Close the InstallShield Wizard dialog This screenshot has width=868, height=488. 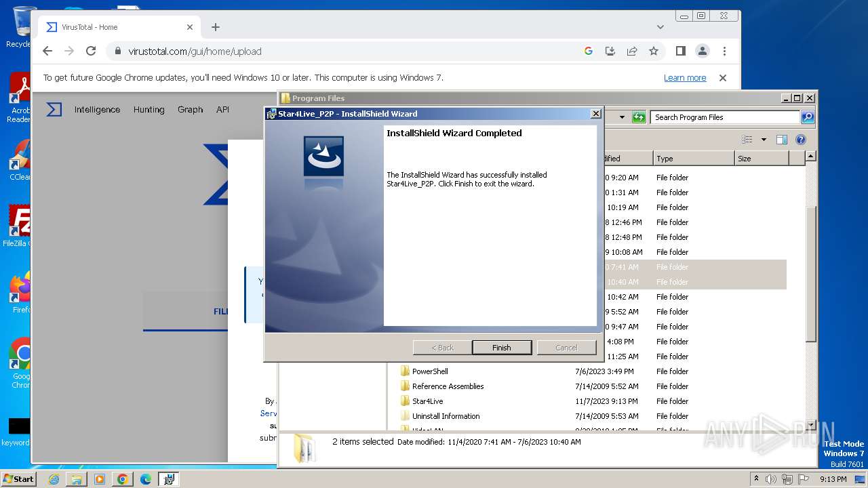click(x=595, y=114)
